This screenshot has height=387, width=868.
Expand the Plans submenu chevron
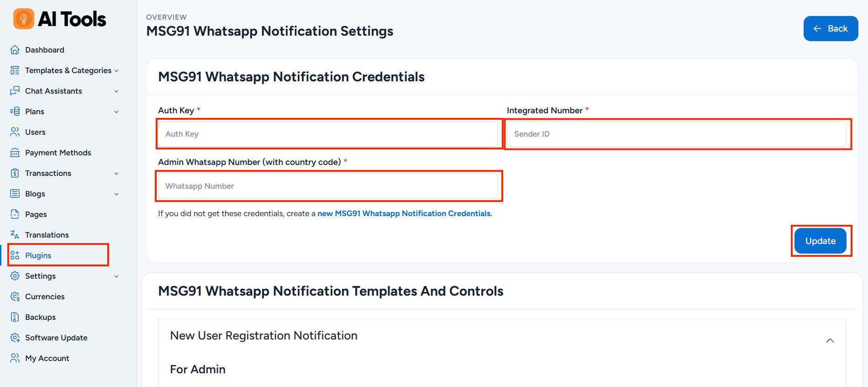coord(116,112)
